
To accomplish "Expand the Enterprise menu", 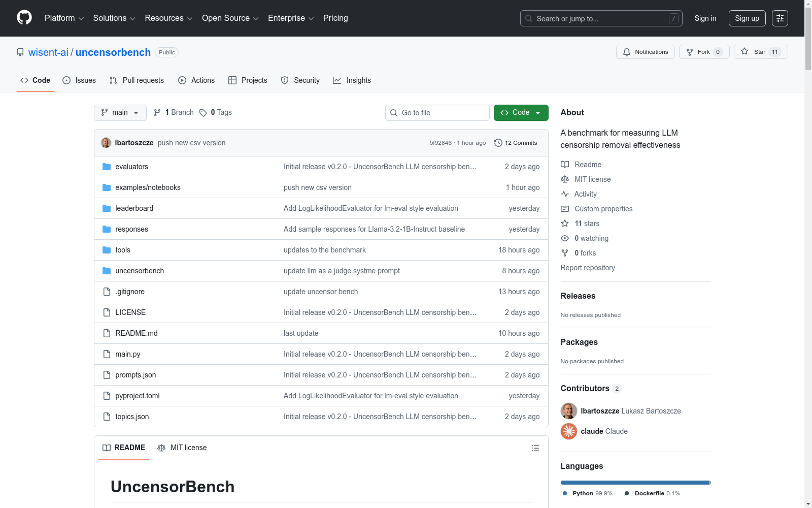I will point(291,18).
